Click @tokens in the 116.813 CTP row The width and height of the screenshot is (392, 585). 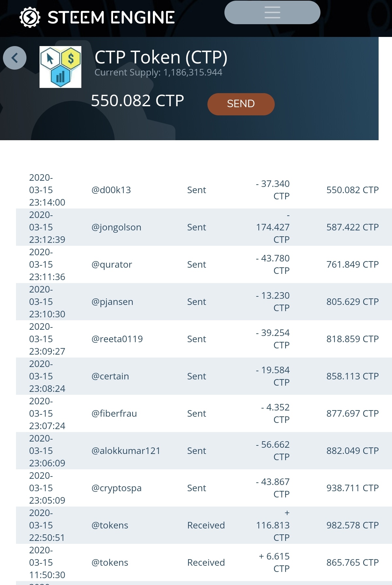110,525
